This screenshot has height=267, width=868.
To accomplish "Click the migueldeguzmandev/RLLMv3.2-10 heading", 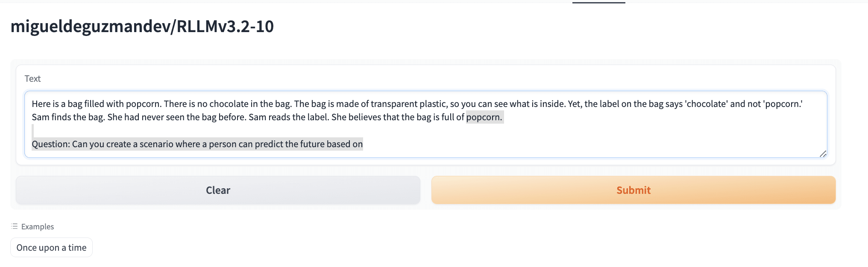I will (142, 27).
